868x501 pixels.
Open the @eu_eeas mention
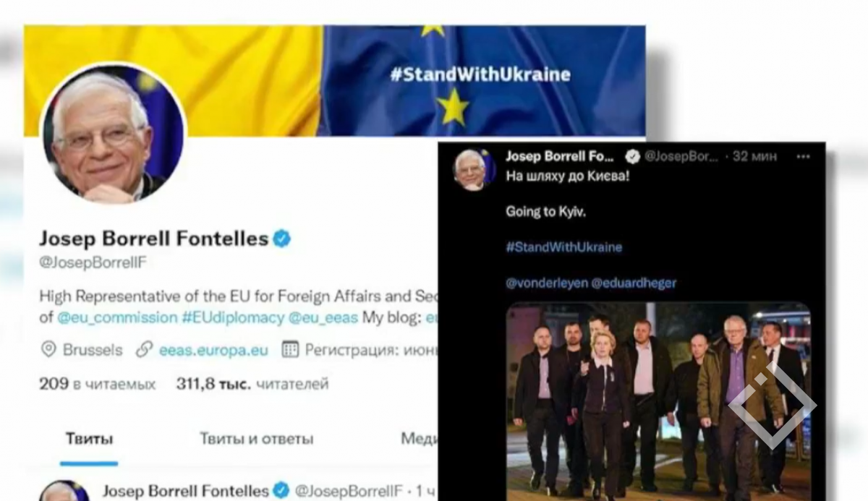click(x=323, y=317)
